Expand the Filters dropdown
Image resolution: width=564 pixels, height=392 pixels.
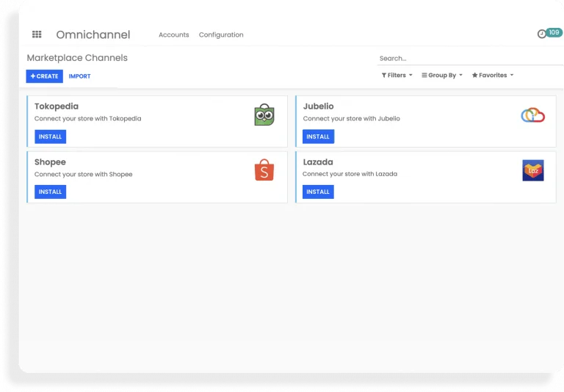click(x=397, y=75)
